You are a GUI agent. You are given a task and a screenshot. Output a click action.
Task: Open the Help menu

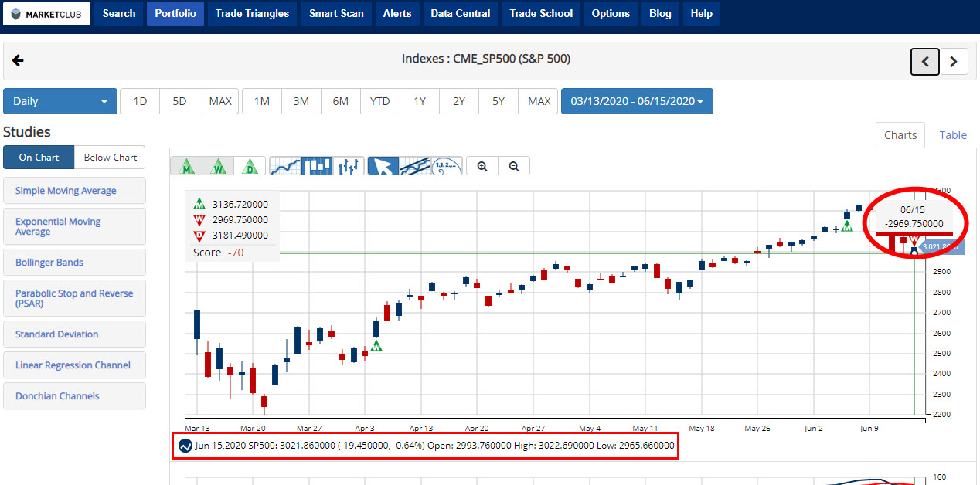(x=702, y=14)
